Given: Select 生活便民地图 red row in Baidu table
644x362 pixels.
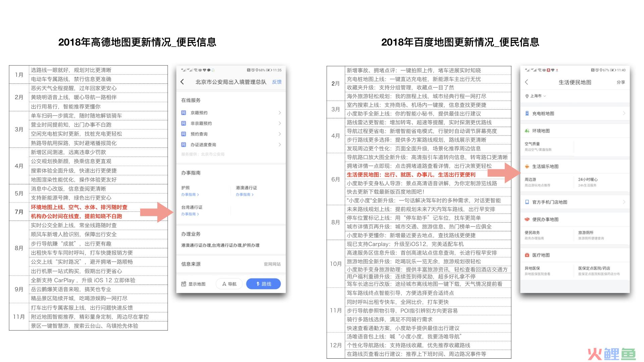Looking at the screenshot, I should click(x=428, y=175).
